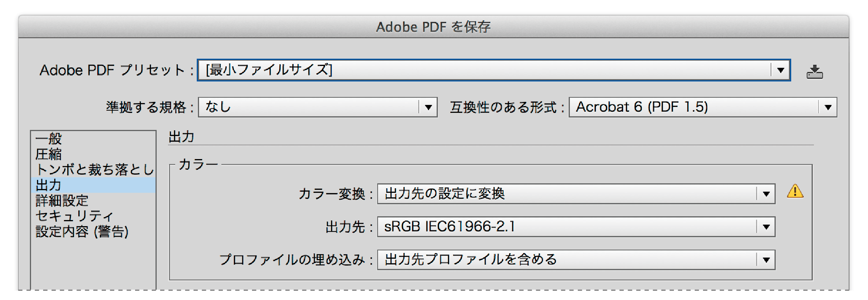This screenshot has width=868, height=300.
Task: Select 一般 in the category list
Action: pyautogui.click(x=93, y=139)
